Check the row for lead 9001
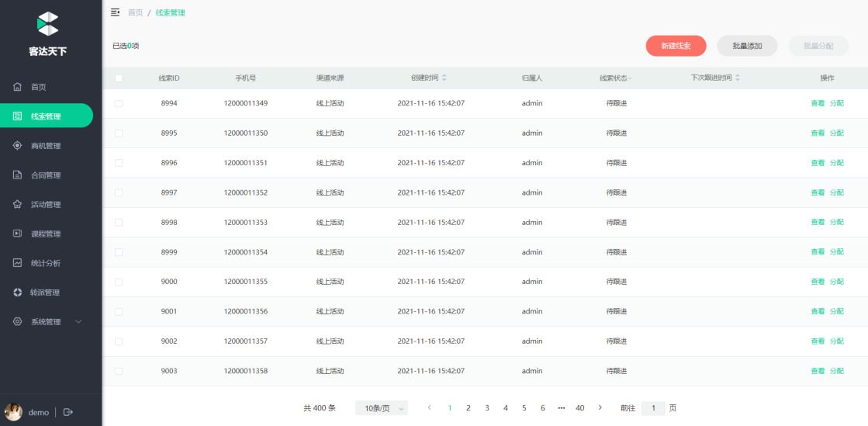This screenshot has height=426, width=868. (x=119, y=311)
